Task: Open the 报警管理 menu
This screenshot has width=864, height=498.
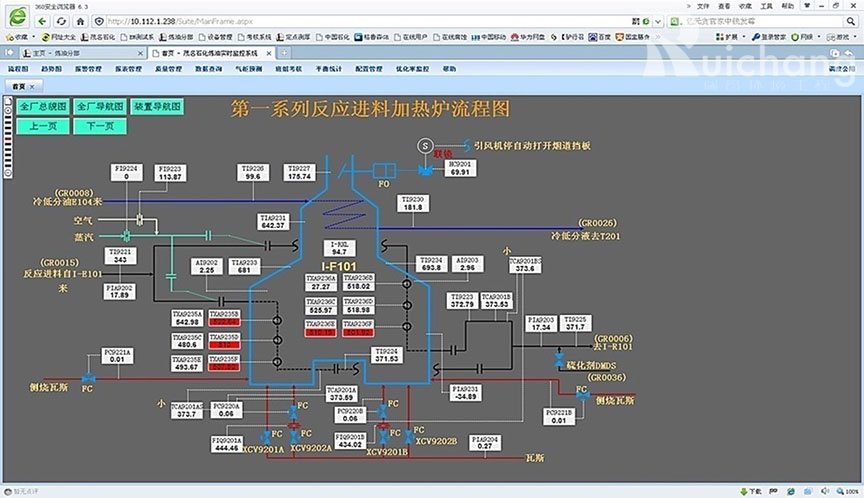Action: (88, 69)
